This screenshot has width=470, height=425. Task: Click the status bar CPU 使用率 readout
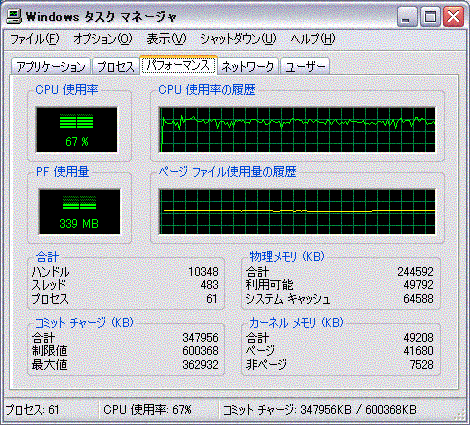coord(147,410)
